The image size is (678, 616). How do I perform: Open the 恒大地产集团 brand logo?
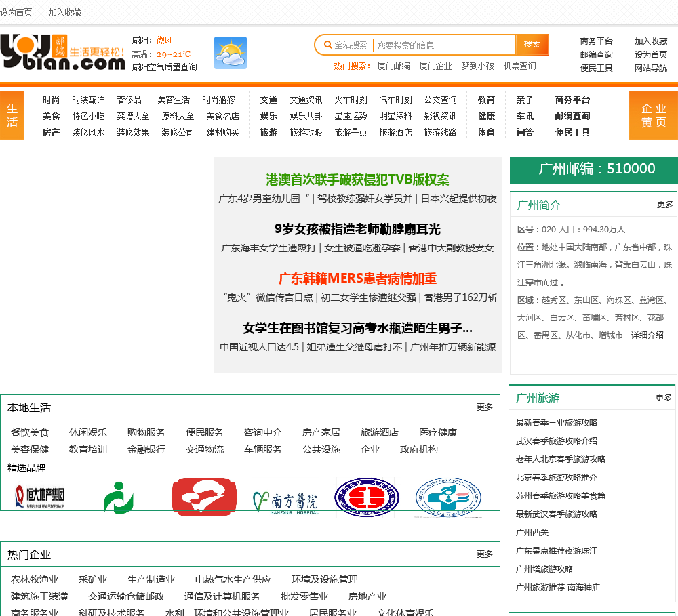[x=39, y=496]
